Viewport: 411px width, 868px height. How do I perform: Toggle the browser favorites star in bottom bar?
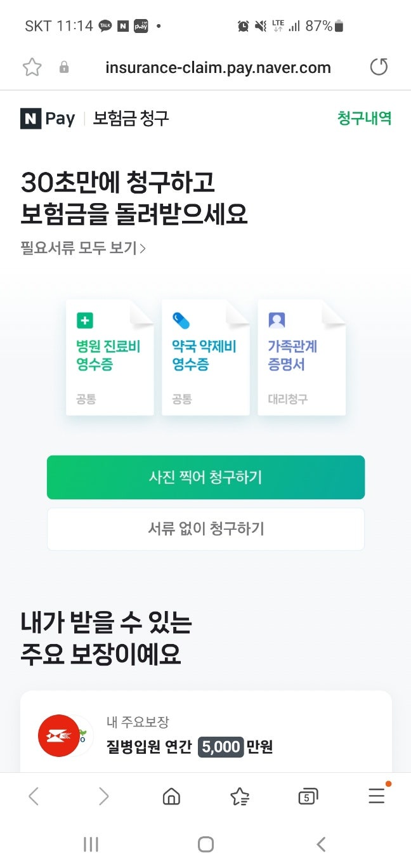coord(240,796)
